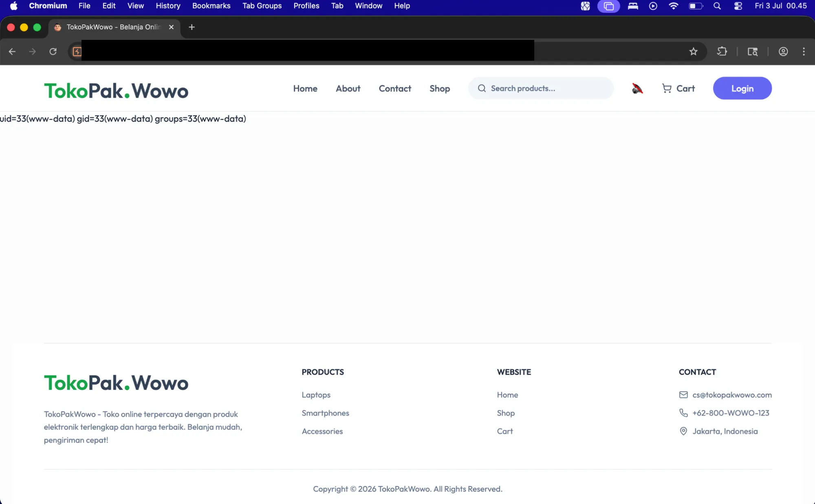The image size is (815, 504).
Task: Click the footer Cart link
Action: (x=505, y=431)
